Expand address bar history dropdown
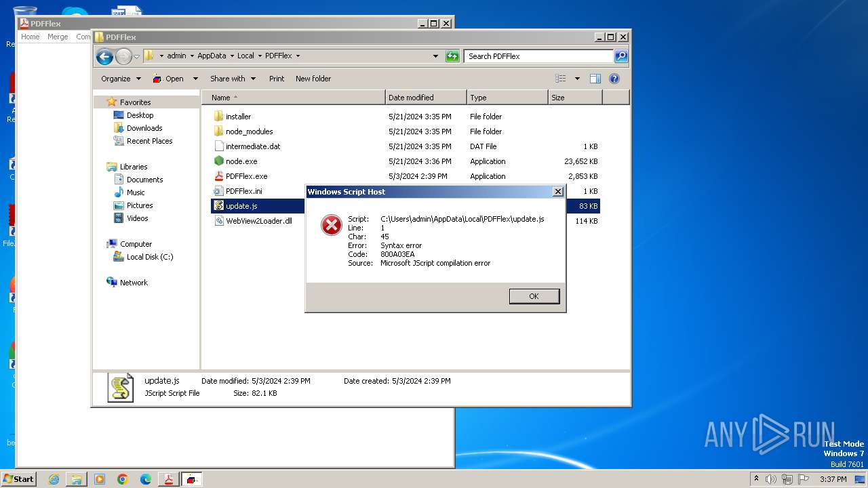Screen dimensions: 868x488 [x=435, y=56]
